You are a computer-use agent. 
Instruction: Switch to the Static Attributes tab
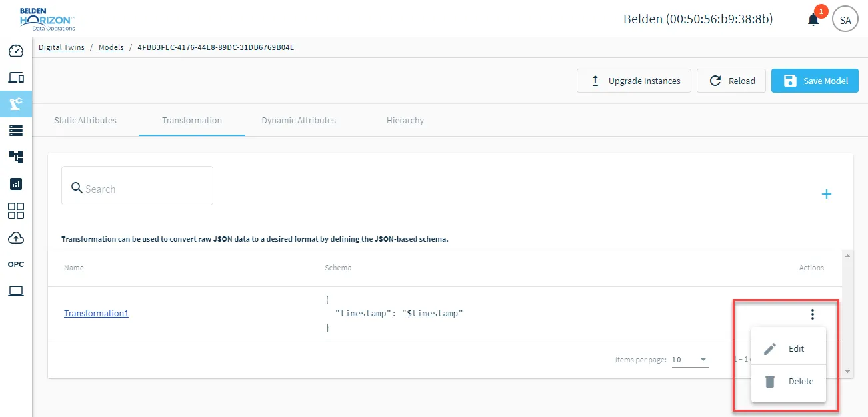(x=85, y=121)
